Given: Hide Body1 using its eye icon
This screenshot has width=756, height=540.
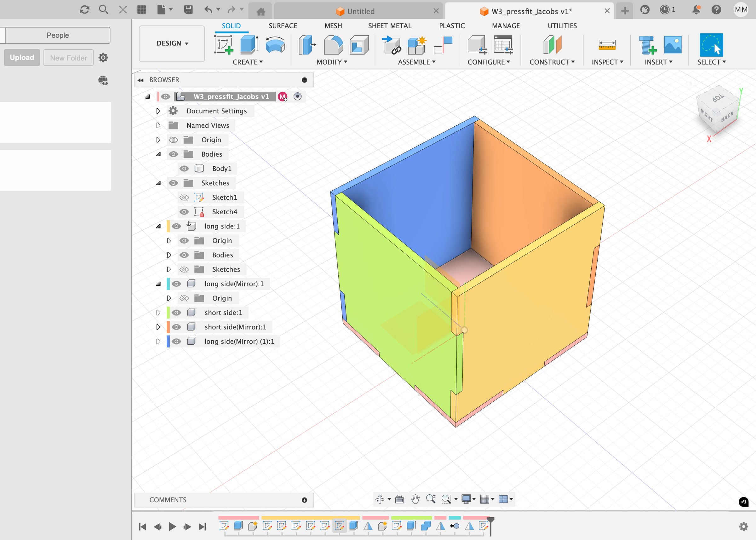Looking at the screenshot, I should pyautogui.click(x=184, y=169).
